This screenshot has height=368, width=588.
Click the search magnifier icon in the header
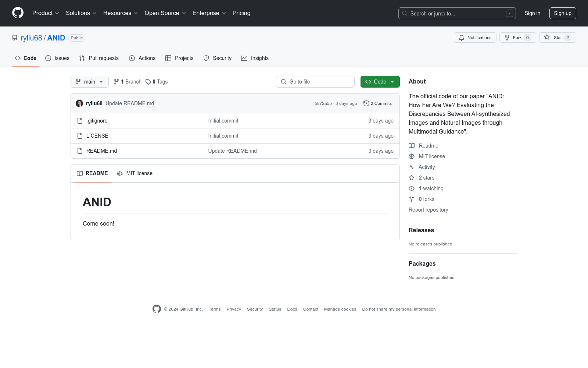click(405, 13)
